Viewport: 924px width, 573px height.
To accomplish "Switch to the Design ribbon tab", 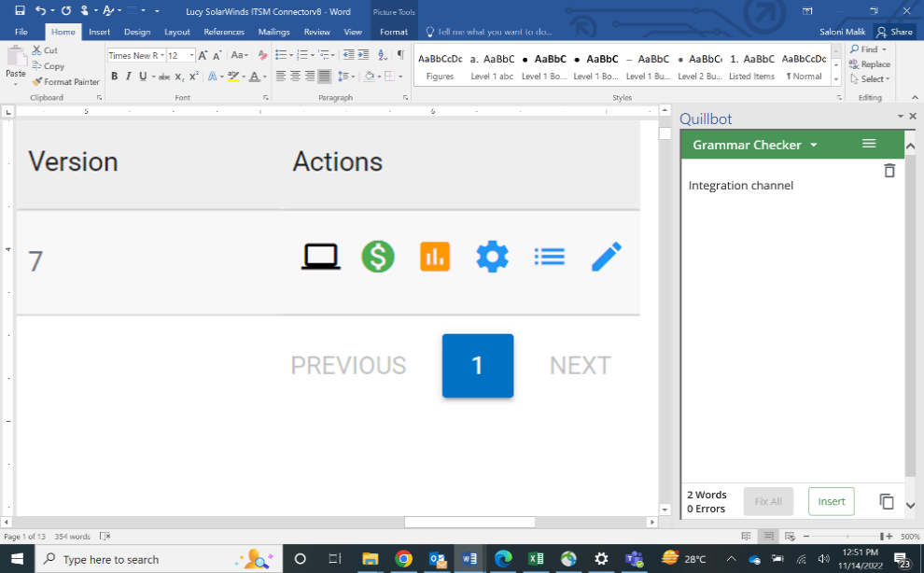I will 137,32.
